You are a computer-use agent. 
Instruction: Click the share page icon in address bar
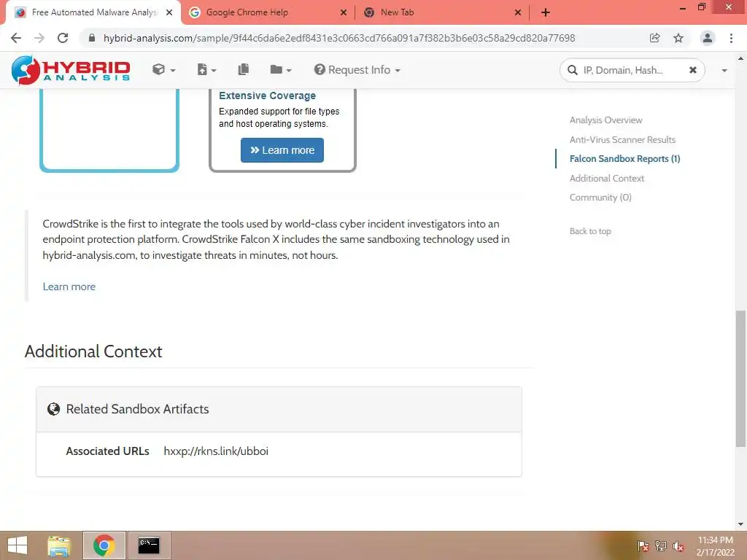click(x=654, y=38)
